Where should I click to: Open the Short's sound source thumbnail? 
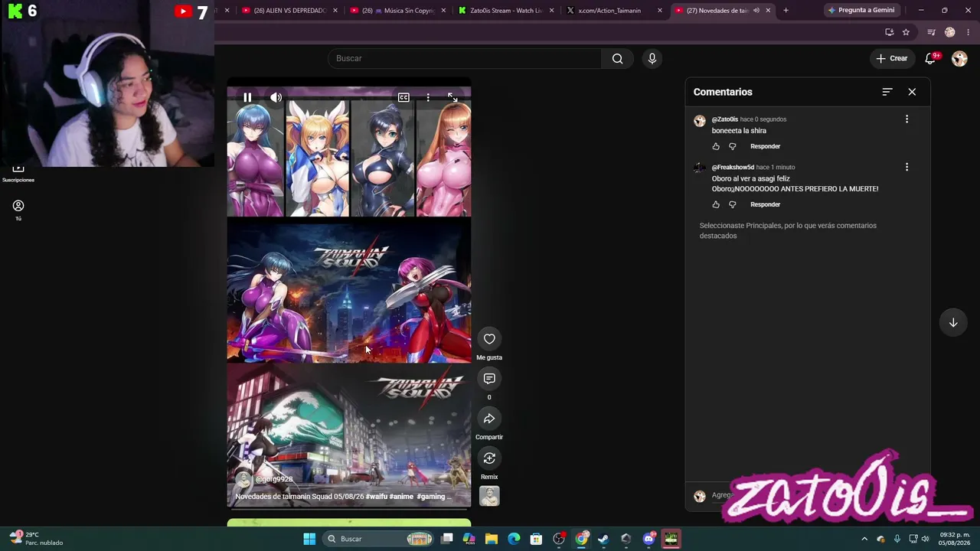tap(489, 496)
